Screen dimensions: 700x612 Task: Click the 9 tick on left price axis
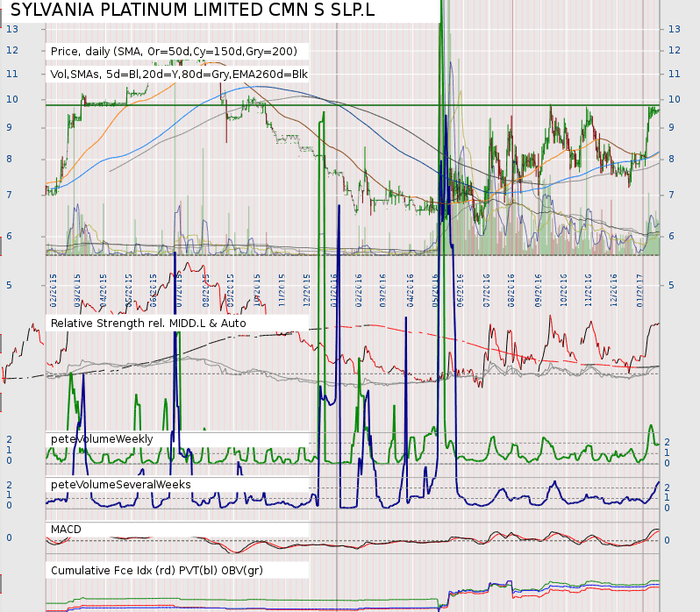click(x=9, y=127)
